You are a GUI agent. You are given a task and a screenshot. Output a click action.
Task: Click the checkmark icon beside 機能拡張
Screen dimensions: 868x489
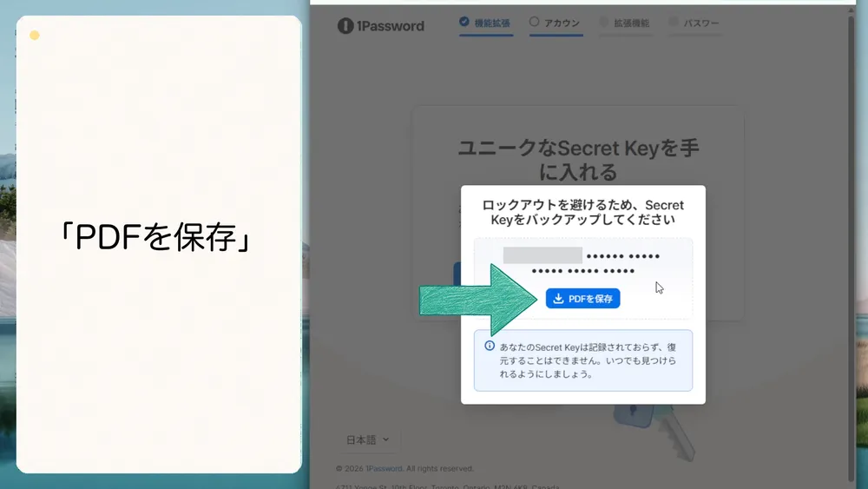[464, 22]
